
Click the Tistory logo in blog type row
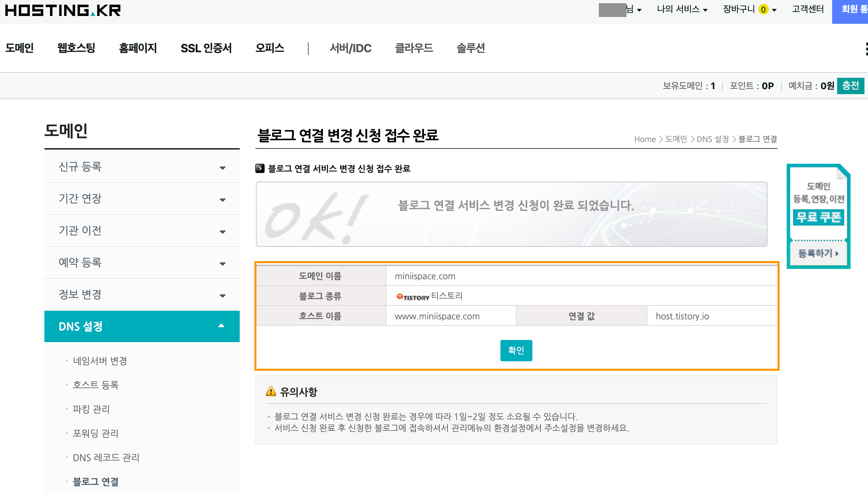pyautogui.click(x=413, y=297)
